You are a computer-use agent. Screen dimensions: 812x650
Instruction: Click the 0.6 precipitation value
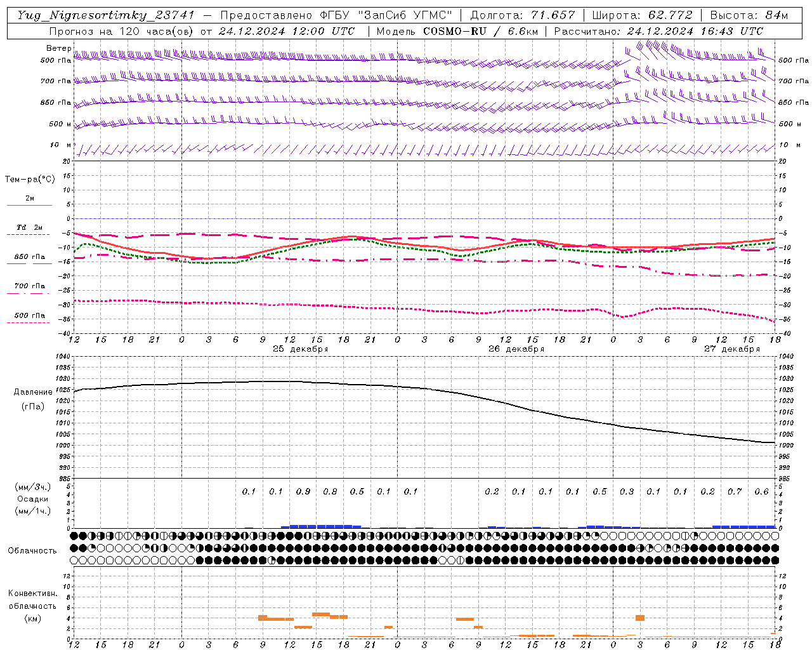pyautogui.click(x=761, y=491)
